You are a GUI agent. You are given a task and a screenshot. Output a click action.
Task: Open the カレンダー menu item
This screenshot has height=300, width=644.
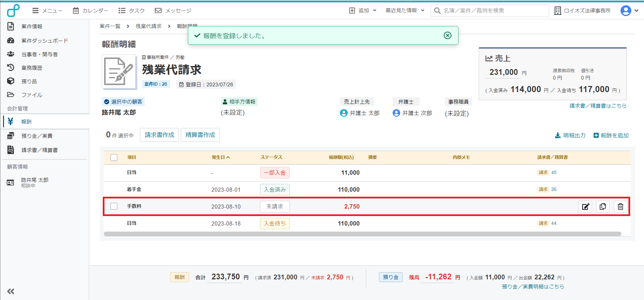pyautogui.click(x=91, y=10)
